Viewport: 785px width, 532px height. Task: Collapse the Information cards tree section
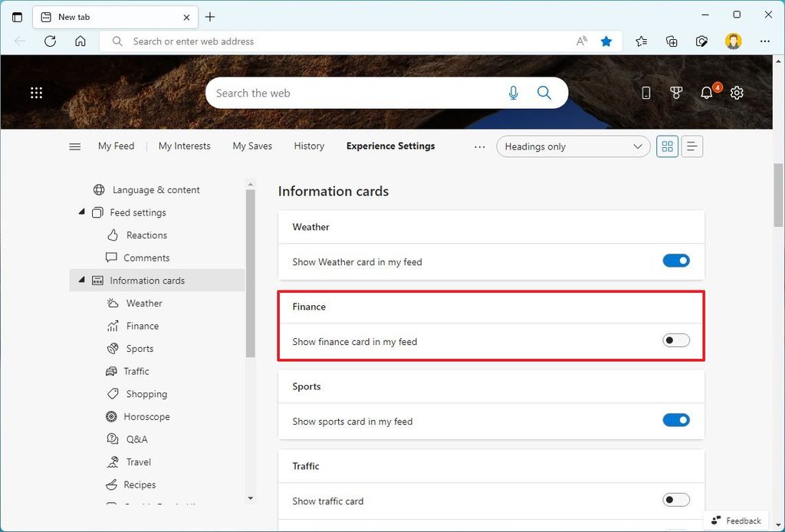pos(82,281)
